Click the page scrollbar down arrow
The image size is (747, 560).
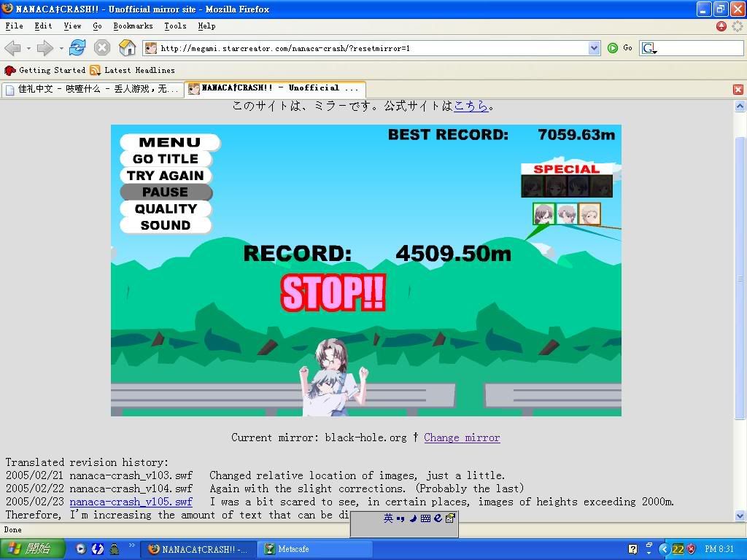740,516
